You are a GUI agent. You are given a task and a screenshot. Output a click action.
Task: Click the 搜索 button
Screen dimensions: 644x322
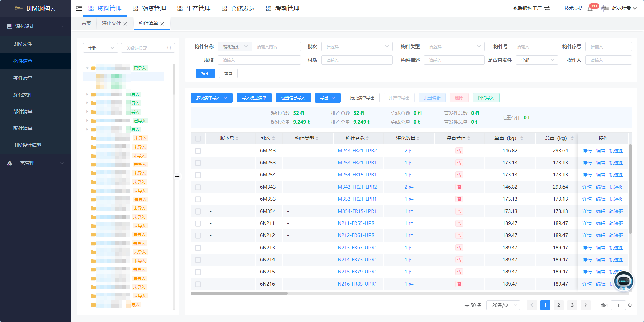coord(205,73)
